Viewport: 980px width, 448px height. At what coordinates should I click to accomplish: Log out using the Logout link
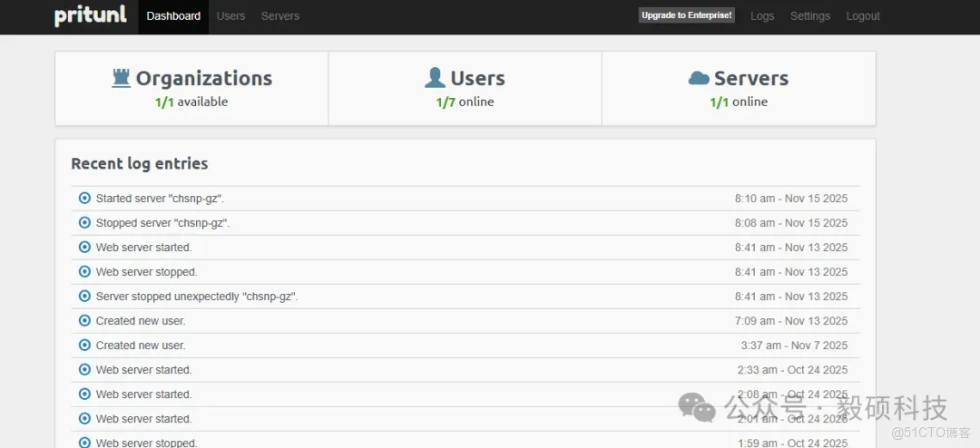pos(863,16)
